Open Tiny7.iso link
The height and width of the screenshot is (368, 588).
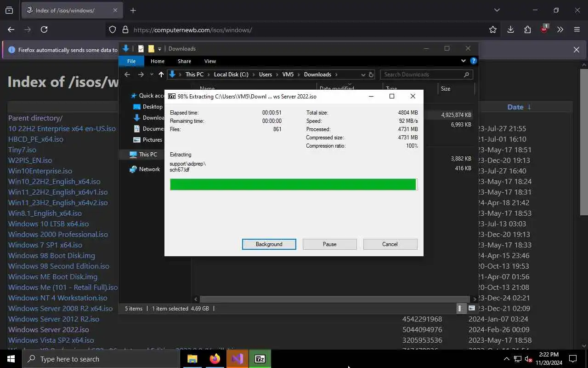[22, 149]
